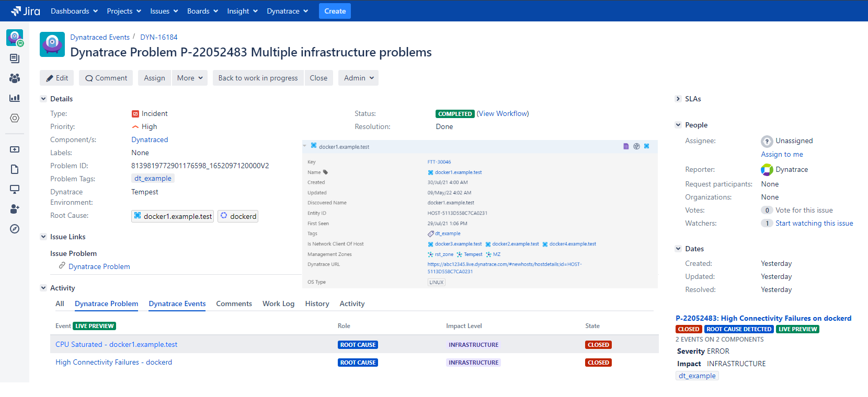Screen dimensions: 868x397
Task: Switch to the Work Log tab
Action: pyautogui.click(x=279, y=303)
